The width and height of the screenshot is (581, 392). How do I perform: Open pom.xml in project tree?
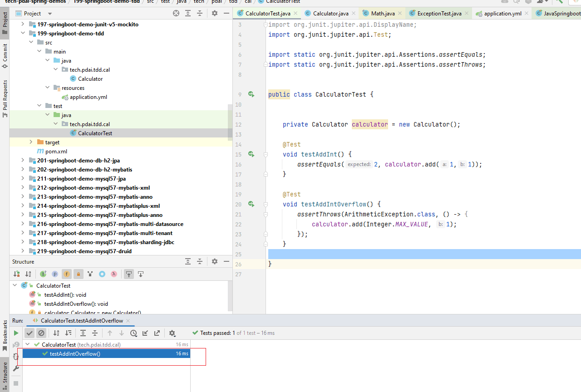pos(56,152)
